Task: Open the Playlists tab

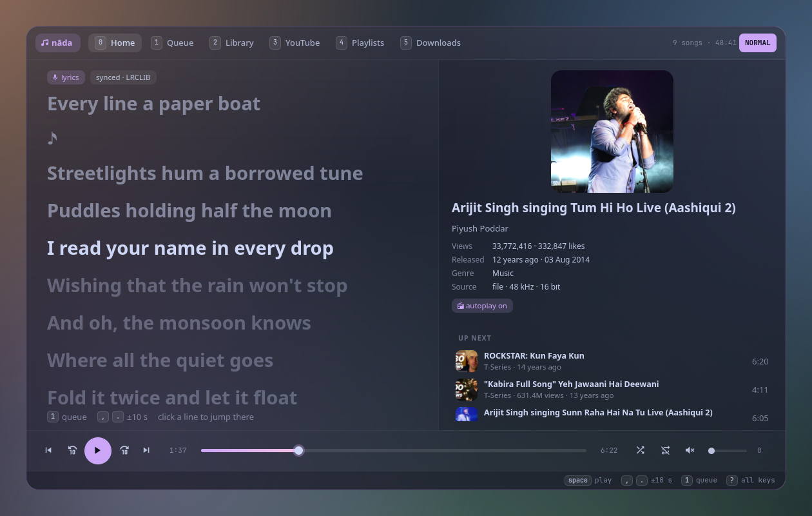Action: (x=360, y=43)
